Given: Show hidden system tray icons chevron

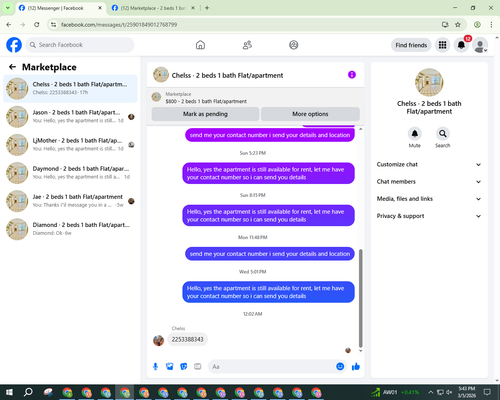Looking at the screenshot, I should click(431, 392).
